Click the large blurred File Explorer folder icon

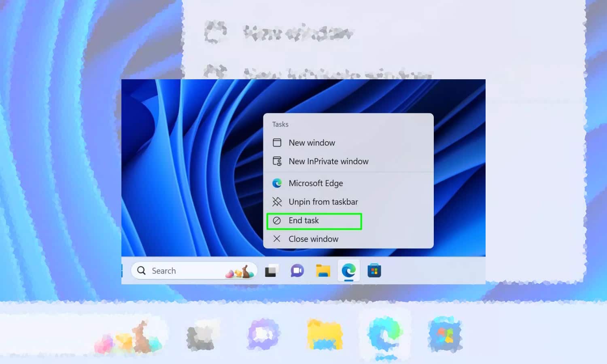pos(325,335)
